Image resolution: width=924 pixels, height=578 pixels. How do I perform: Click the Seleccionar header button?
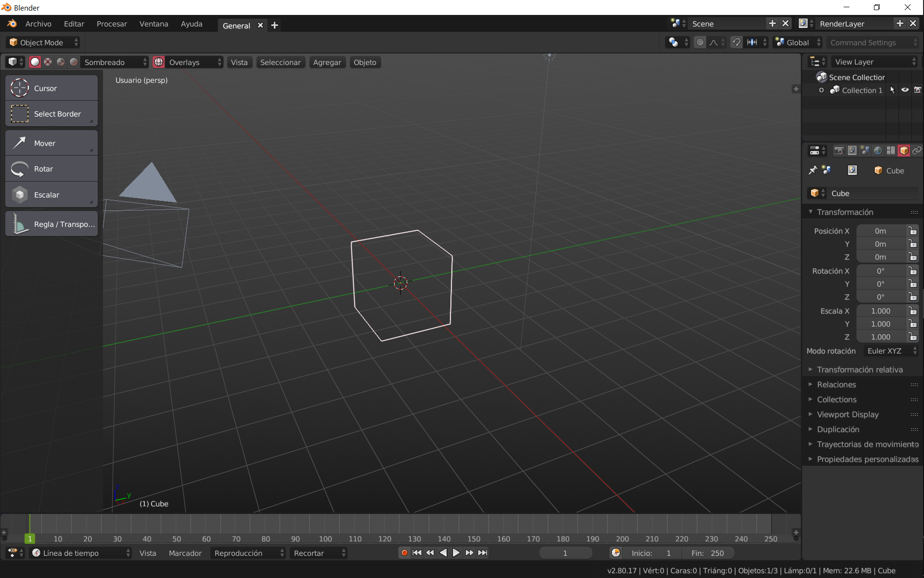click(280, 62)
